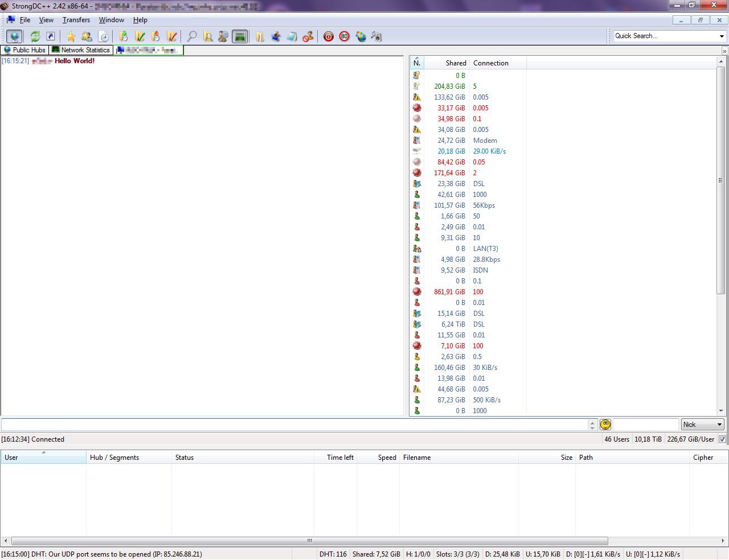Viewport: 729px width, 560px height.
Task: Select the user row sharing 204,83 GiB
Action: tap(563, 87)
